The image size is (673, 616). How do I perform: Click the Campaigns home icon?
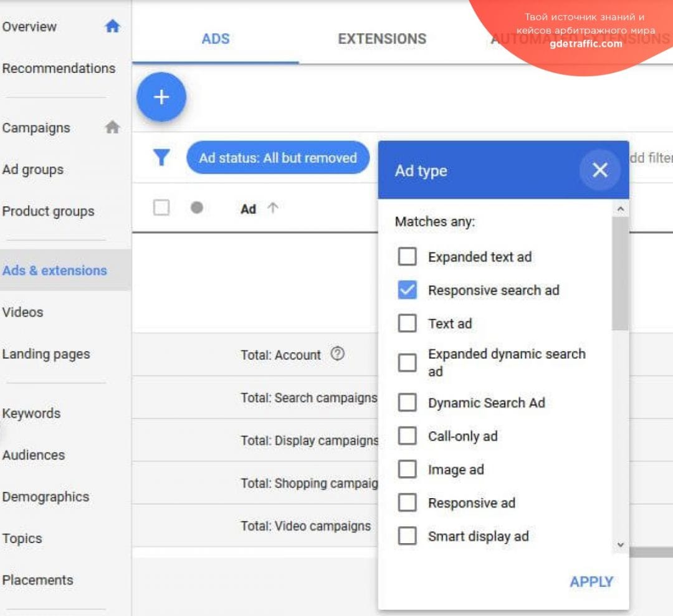point(113,127)
